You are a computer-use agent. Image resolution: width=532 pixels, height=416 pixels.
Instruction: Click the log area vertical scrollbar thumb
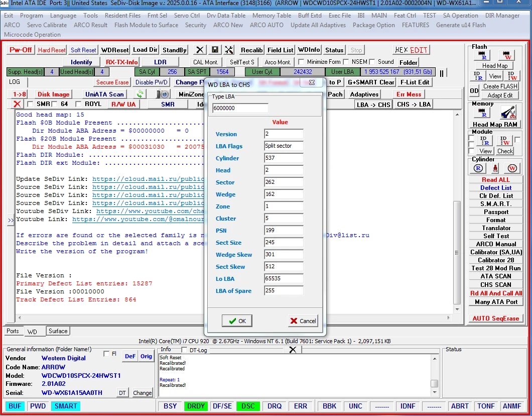457,252
